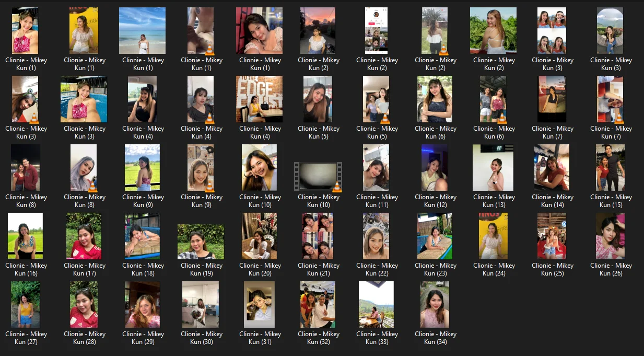Select the two-photo collage named Kun (3)

pos(552,31)
